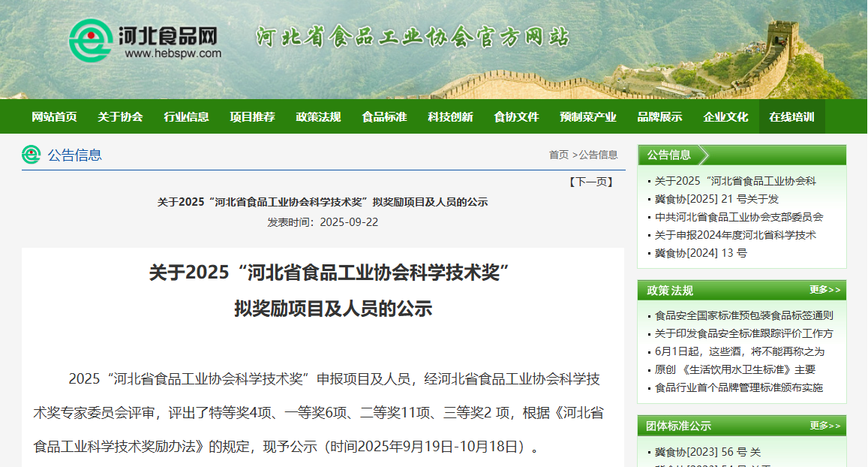Expand 政策法规 panel with 更多>> link
The width and height of the screenshot is (868, 467).
824,290
